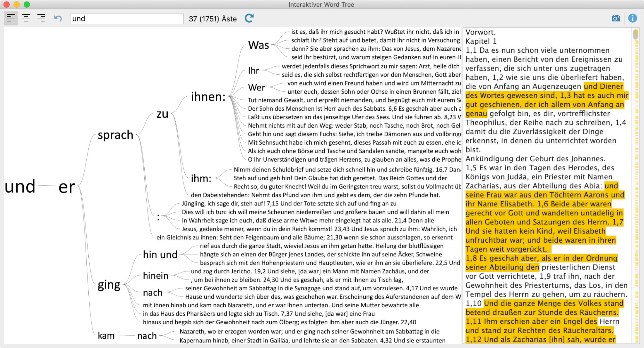This screenshot has width=644, height=348.
Task: Click the 'Ihr' branch node
Action: point(254,70)
